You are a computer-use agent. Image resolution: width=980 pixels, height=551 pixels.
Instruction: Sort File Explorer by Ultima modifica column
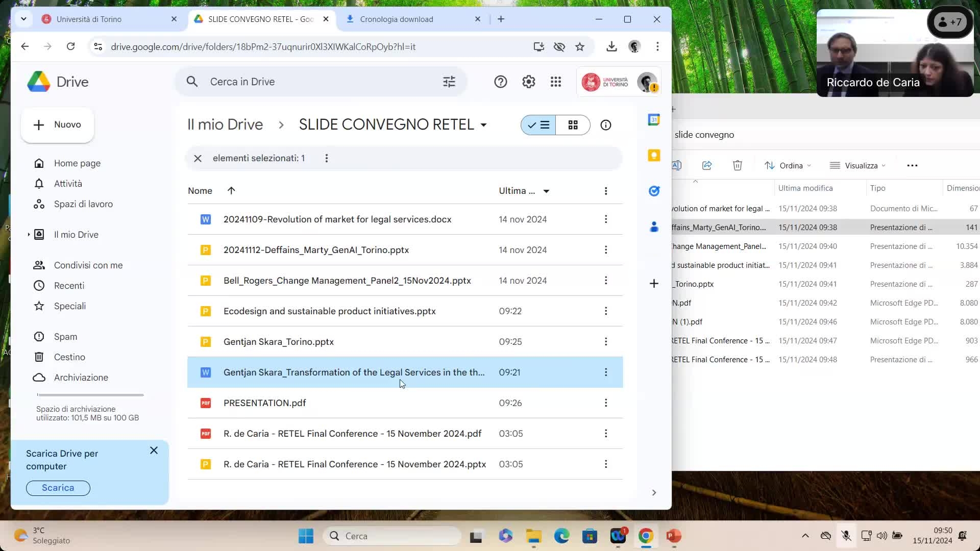click(x=805, y=188)
